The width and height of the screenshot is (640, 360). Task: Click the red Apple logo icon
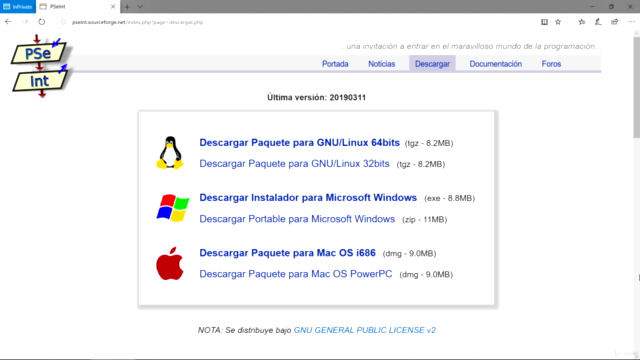click(170, 264)
